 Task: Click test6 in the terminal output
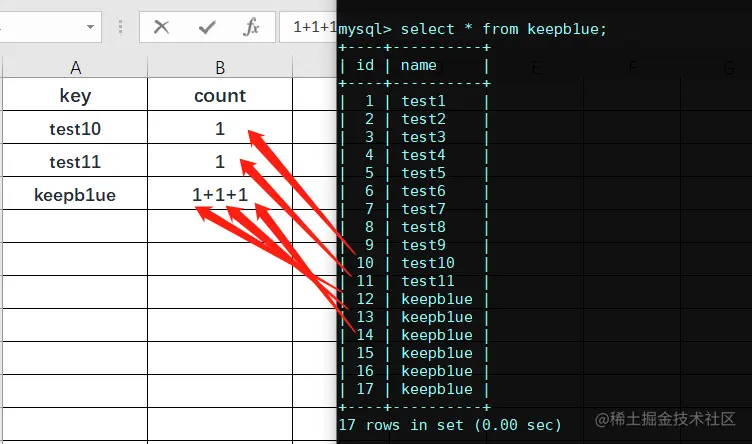click(x=423, y=191)
